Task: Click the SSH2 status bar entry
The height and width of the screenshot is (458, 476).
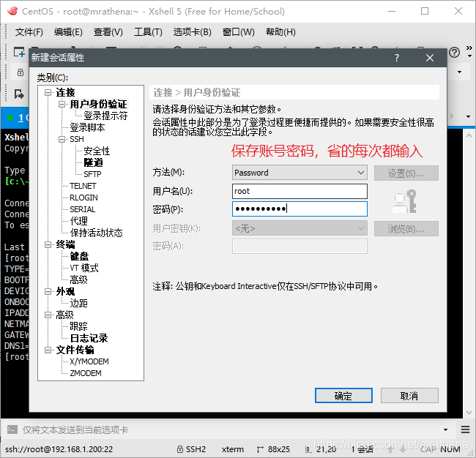Action: coord(192,449)
